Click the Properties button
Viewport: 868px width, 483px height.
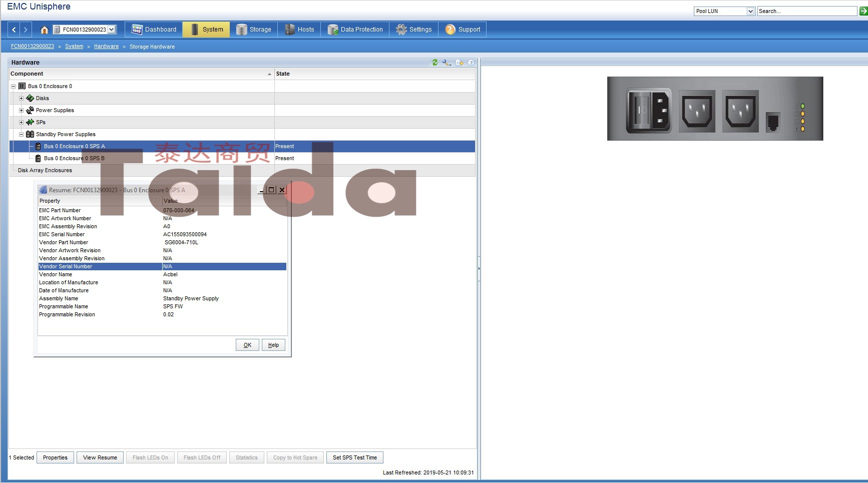coord(55,457)
